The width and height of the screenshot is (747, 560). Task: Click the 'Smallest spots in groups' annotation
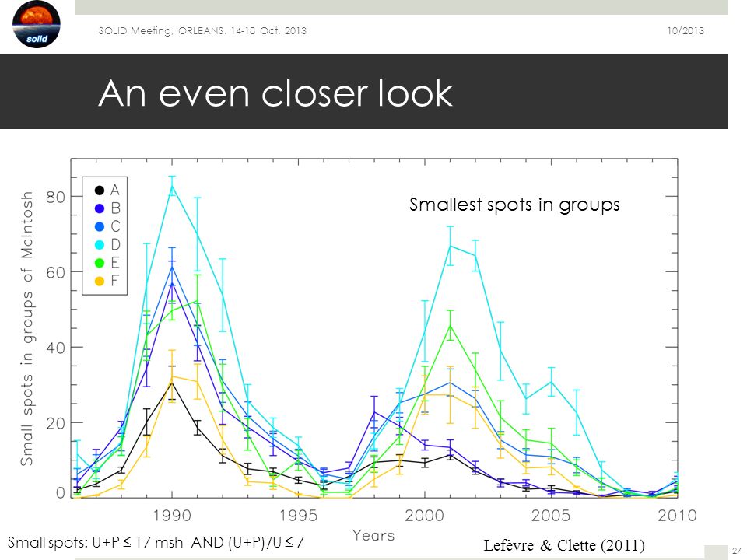514,205
